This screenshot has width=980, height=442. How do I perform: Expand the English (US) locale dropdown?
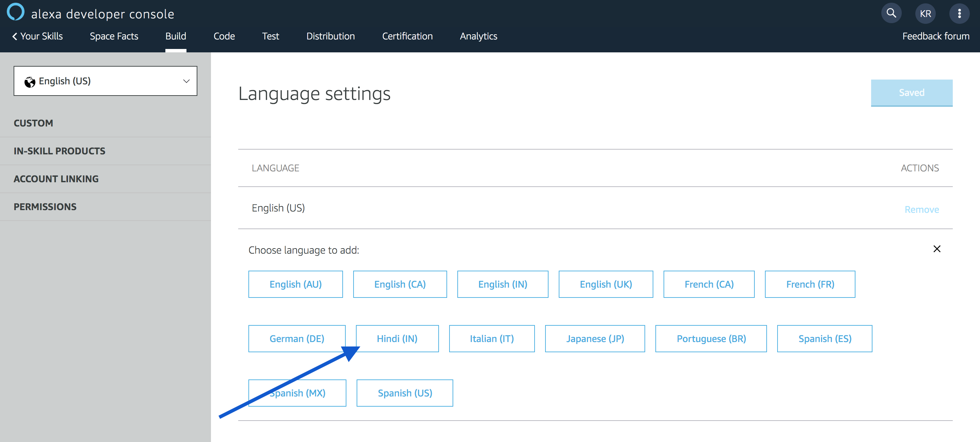[105, 81]
